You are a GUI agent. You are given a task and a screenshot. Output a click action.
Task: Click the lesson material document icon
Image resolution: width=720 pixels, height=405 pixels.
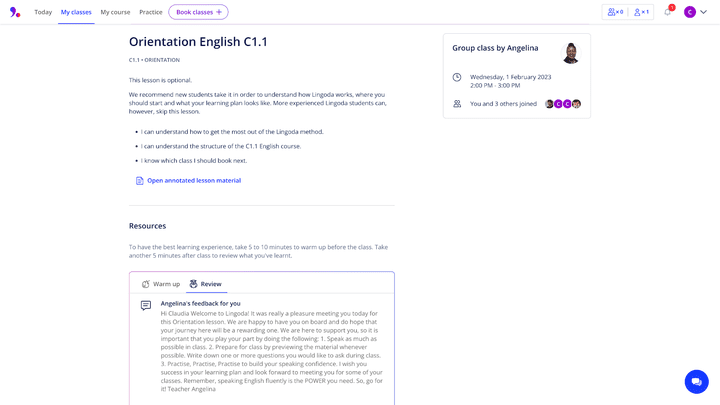(x=140, y=181)
